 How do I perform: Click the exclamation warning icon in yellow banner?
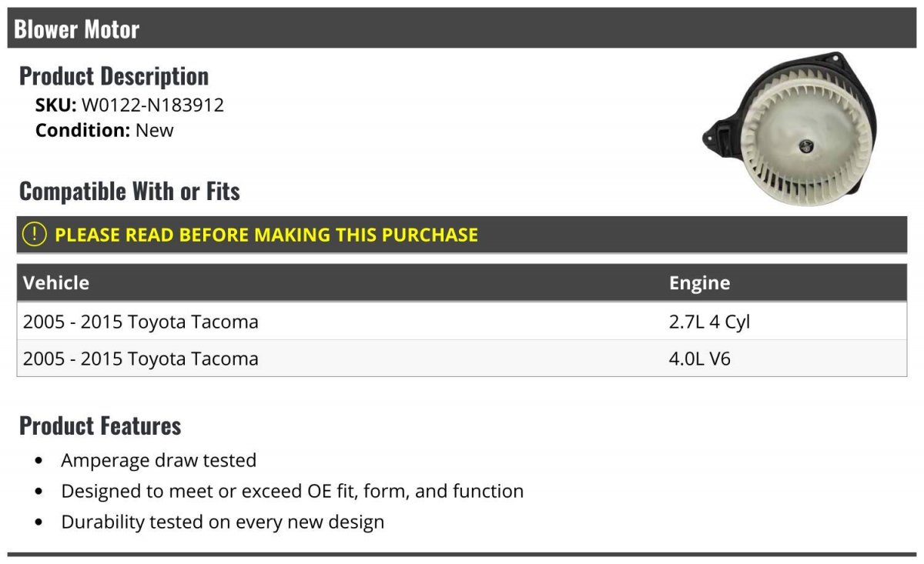tap(35, 235)
